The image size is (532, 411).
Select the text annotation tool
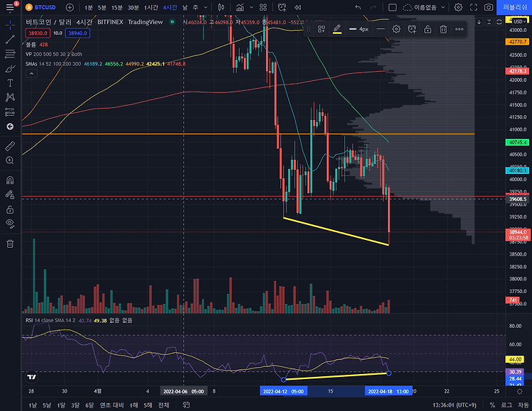pos(10,83)
